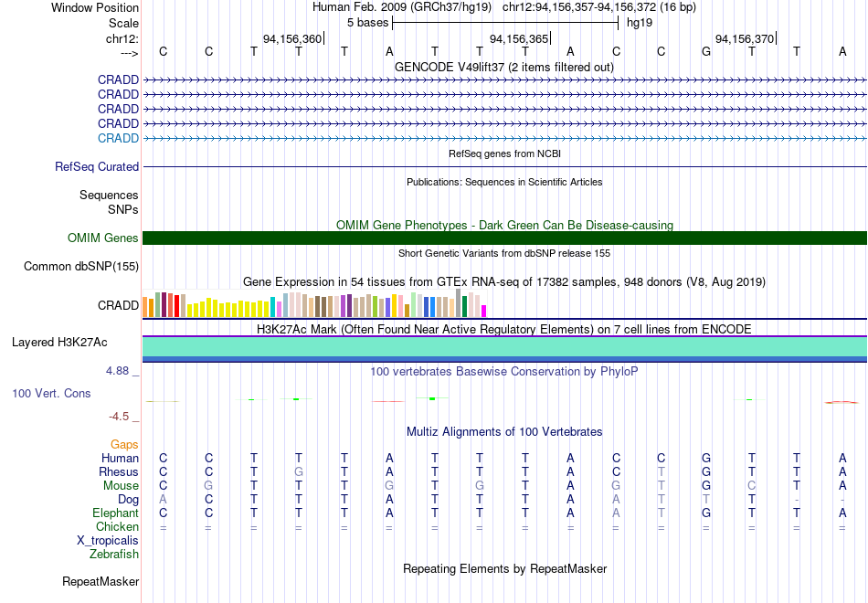
Task: Click the Human Feb. 2009 (GRCh37/hg19) title
Action: pyautogui.click(x=401, y=7)
